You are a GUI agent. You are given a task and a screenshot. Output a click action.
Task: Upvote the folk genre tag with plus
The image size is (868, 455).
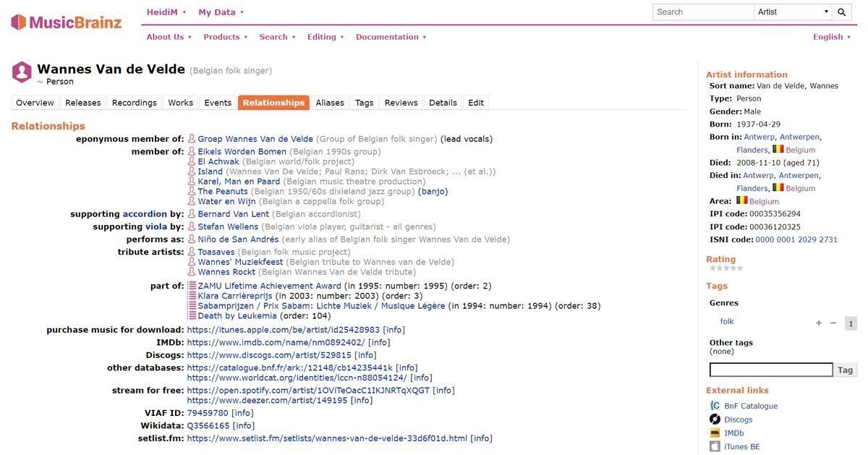[819, 323]
